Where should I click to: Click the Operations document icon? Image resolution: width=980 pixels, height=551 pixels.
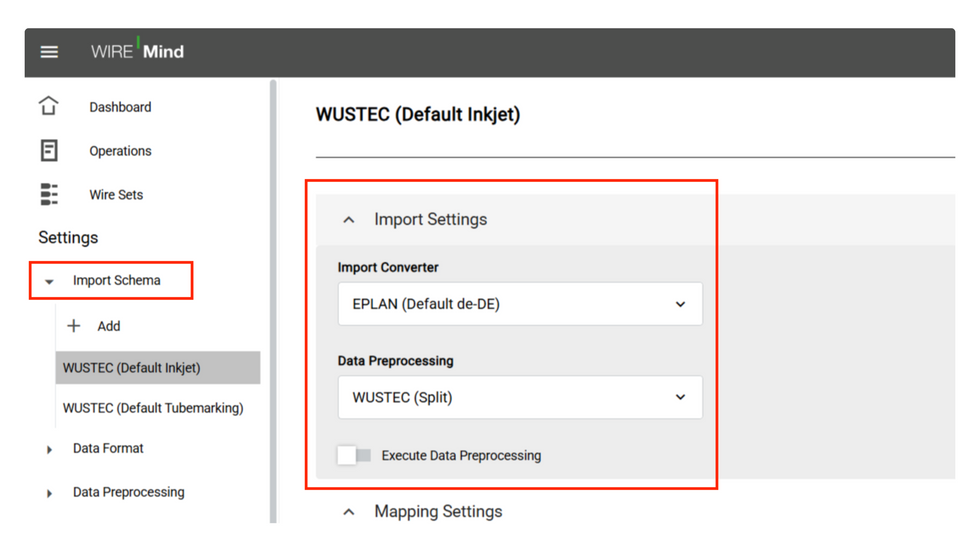click(x=49, y=151)
